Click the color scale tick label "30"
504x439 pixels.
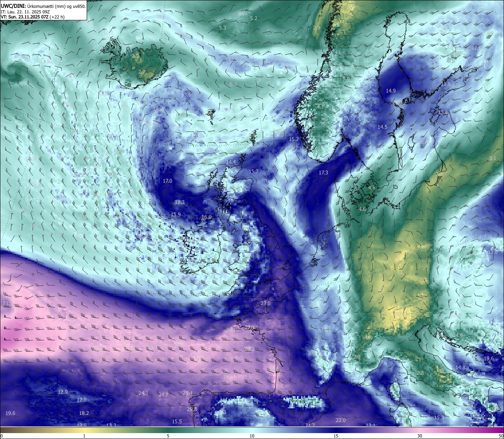[x=420, y=436]
